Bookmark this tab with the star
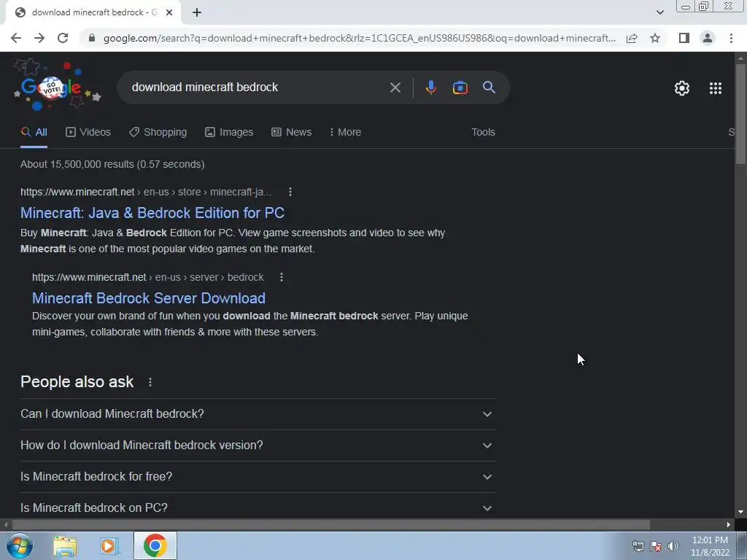The width and height of the screenshot is (747, 560). pos(655,38)
